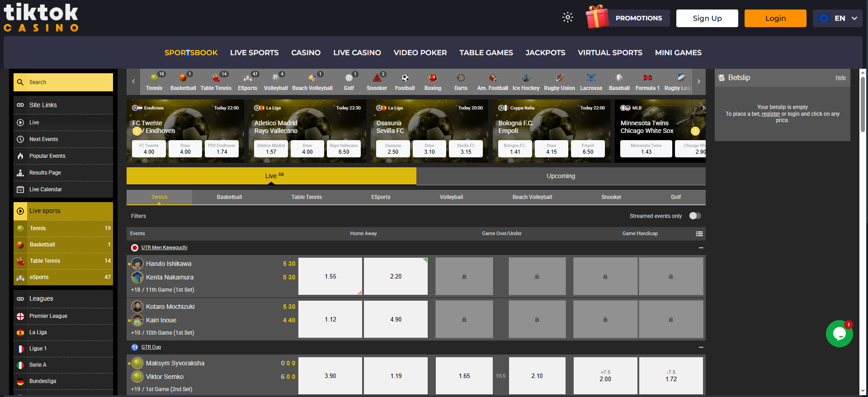
Task: Click the Promotions gift icon
Action: (x=597, y=18)
